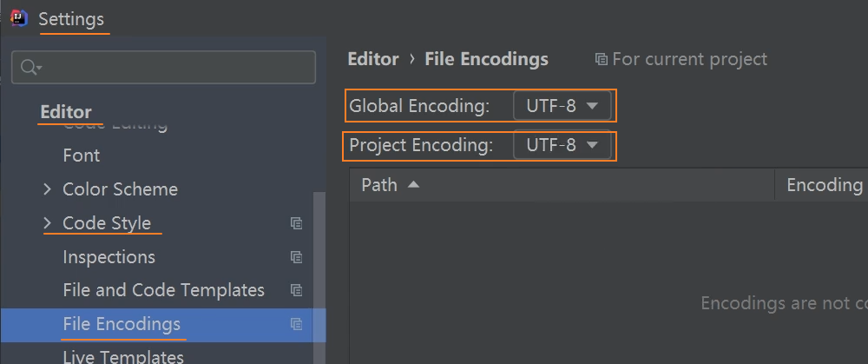The image size is (868, 364).
Task: Click project-level icon beside File and Code Templates
Action: pyautogui.click(x=297, y=290)
